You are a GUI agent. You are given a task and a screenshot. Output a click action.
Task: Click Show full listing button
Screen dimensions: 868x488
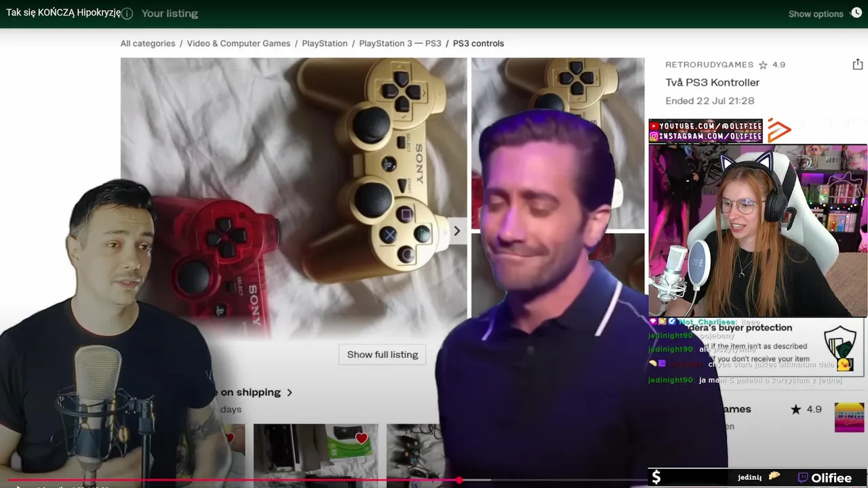click(x=382, y=354)
